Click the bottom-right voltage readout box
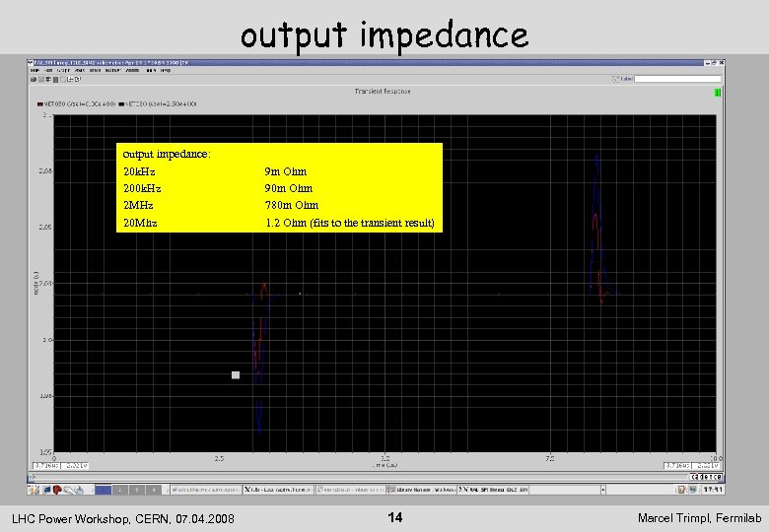Image resolution: width=769 pixels, height=532 pixels. pos(706,466)
